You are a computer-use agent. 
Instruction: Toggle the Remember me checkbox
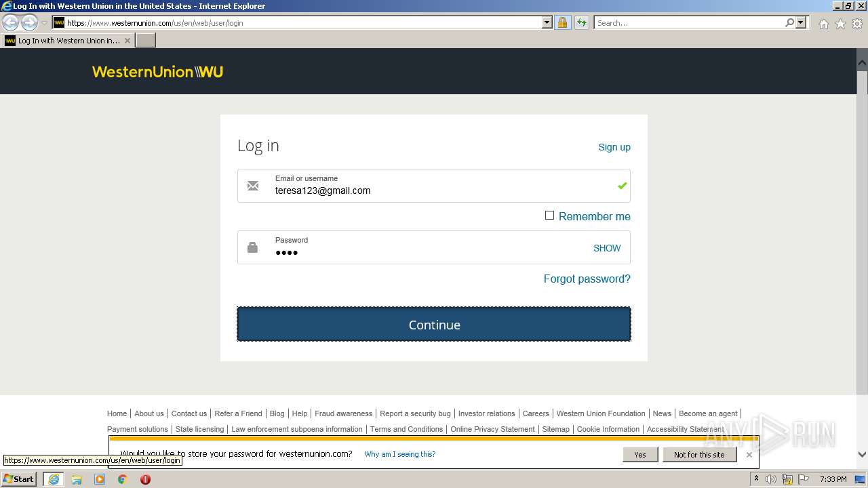pos(549,216)
